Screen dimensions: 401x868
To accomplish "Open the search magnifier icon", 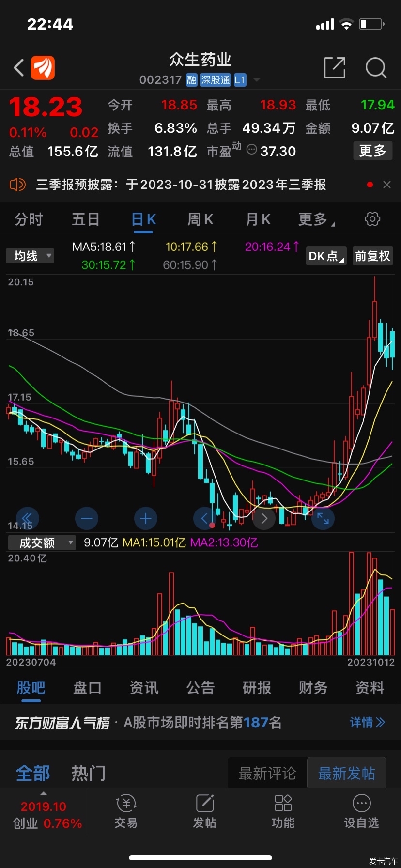I will coord(376,68).
